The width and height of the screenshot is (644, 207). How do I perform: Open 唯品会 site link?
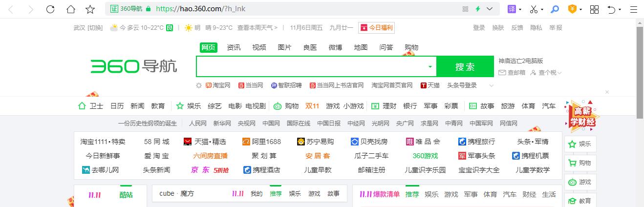[423, 142]
